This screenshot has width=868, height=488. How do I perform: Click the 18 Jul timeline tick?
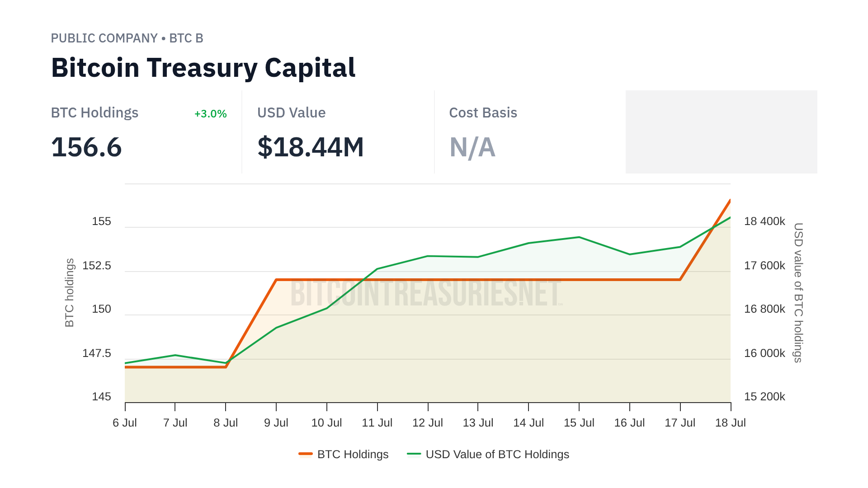click(731, 407)
